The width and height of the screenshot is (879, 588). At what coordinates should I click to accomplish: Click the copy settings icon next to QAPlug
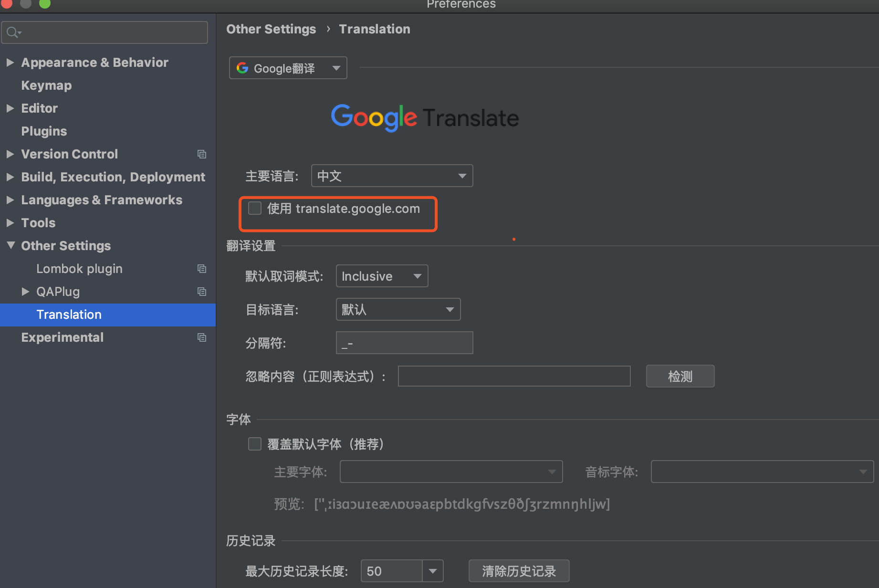tap(202, 292)
